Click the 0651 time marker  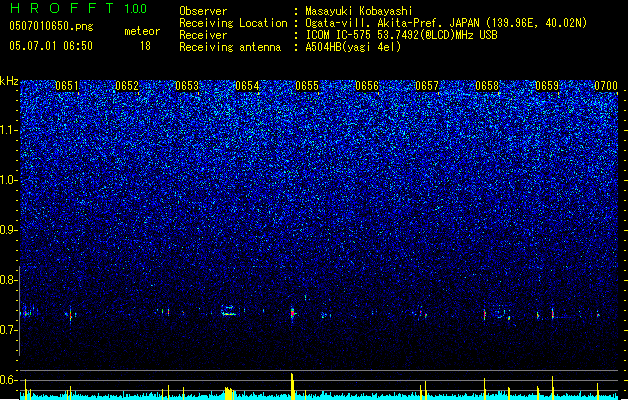pos(67,86)
